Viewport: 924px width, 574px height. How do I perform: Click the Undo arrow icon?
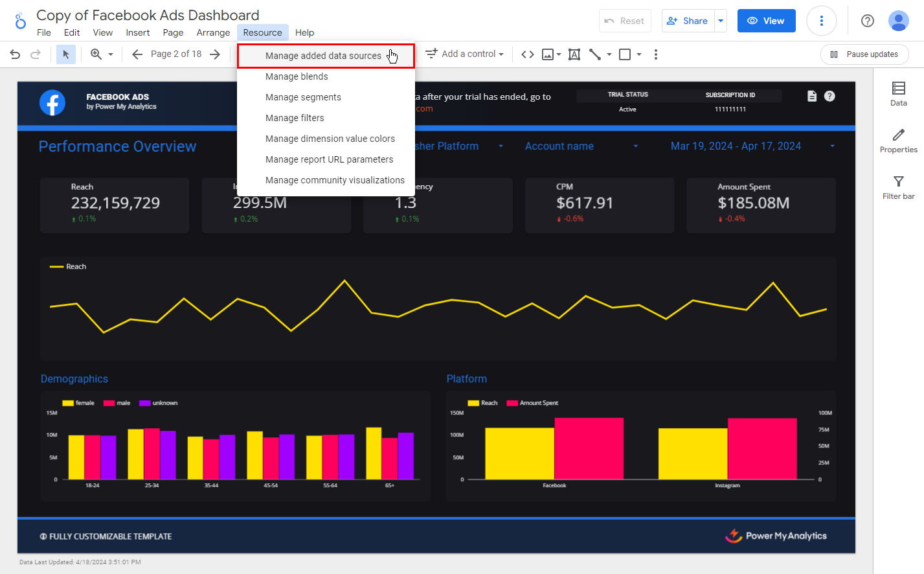[15, 54]
